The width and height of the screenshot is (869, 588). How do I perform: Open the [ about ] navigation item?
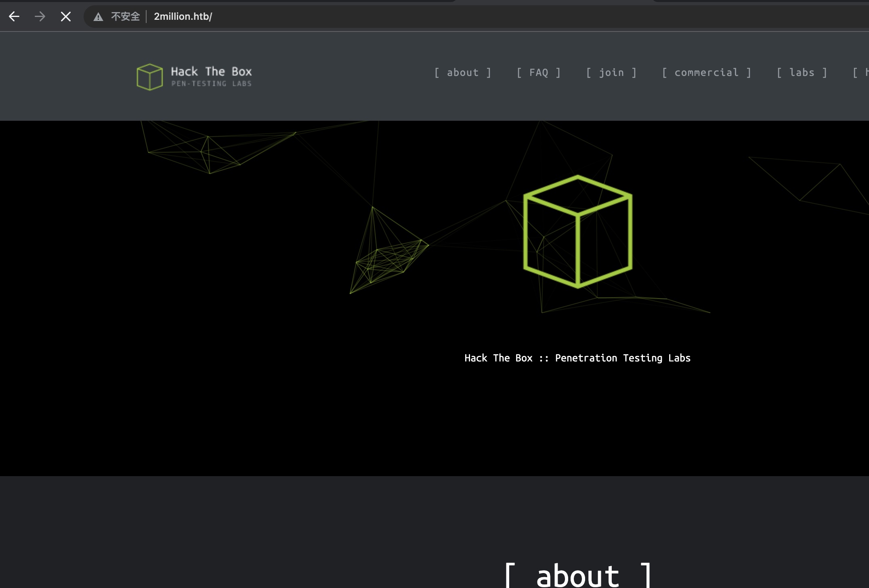(x=463, y=73)
